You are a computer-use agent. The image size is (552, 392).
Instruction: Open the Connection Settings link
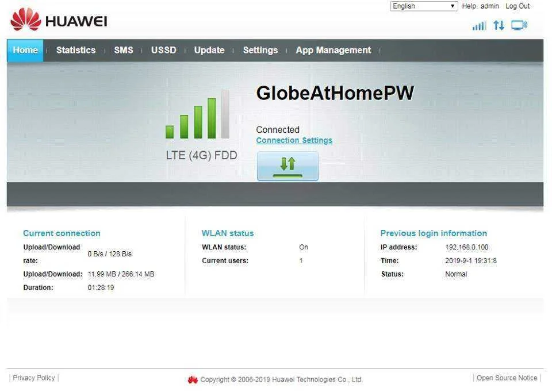pyautogui.click(x=294, y=140)
